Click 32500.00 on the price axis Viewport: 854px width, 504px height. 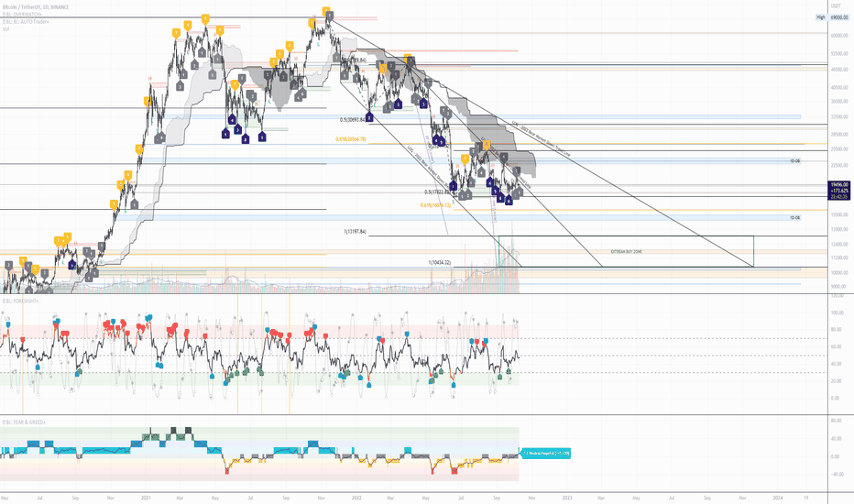[x=839, y=117]
